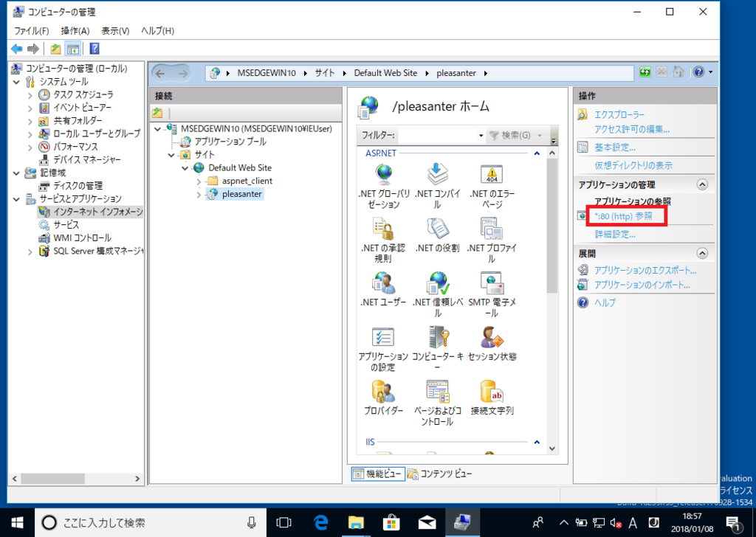Open the 操作(A) menu
Image resolution: width=756 pixels, height=537 pixels.
point(75,31)
